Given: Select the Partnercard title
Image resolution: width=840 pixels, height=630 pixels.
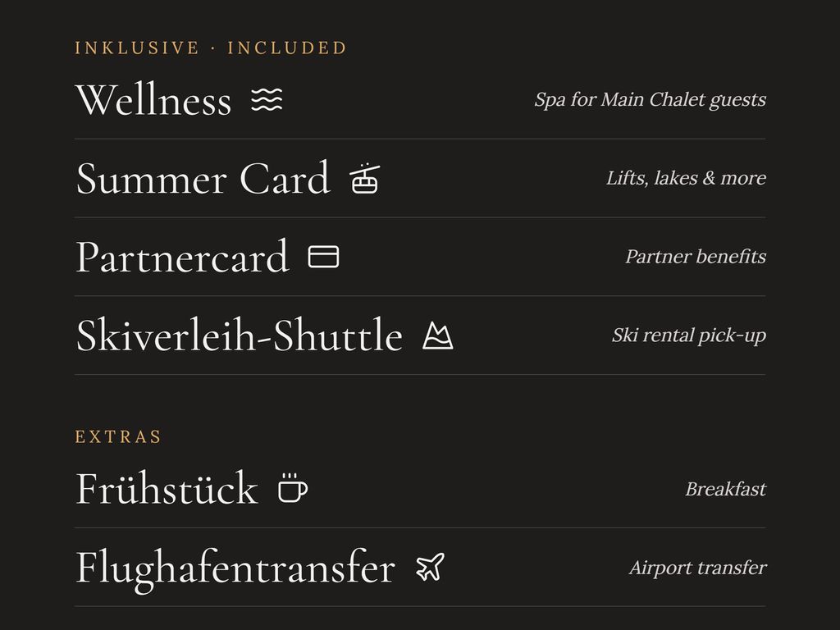Looking at the screenshot, I should pyautogui.click(x=183, y=257).
